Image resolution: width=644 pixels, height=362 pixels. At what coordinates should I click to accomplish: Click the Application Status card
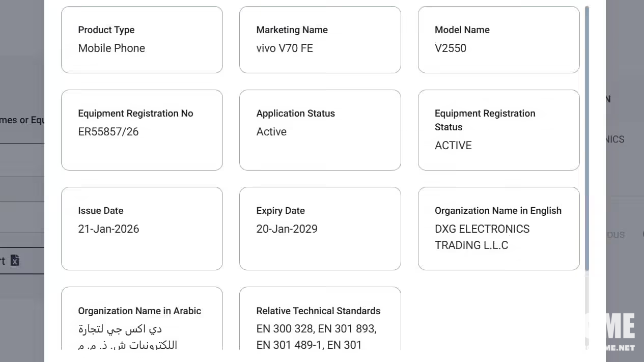[320, 130]
